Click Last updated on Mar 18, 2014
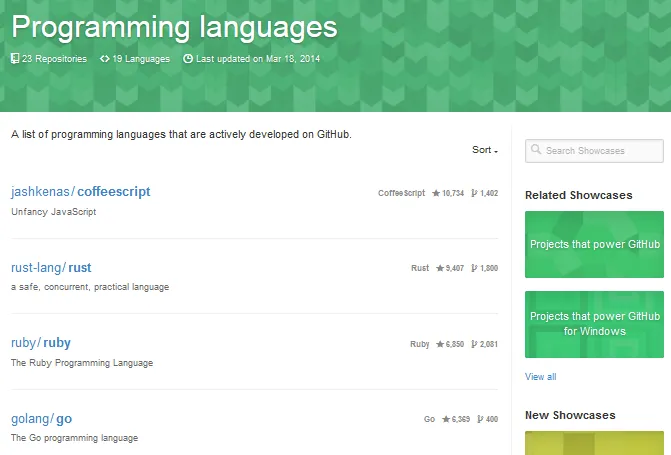Viewport: 671px width, 455px height. pos(258,59)
